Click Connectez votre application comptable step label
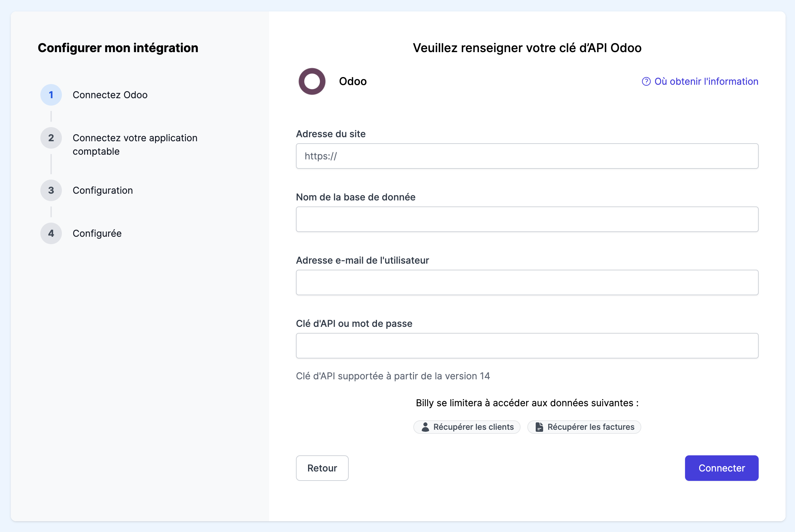This screenshot has width=795, height=532. click(x=135, y=145)
